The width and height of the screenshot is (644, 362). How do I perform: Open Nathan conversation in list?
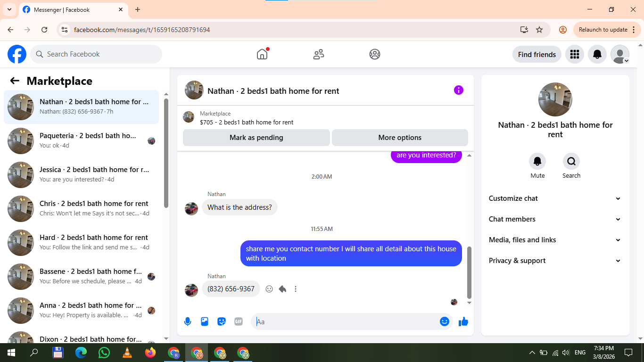(81, 107)
